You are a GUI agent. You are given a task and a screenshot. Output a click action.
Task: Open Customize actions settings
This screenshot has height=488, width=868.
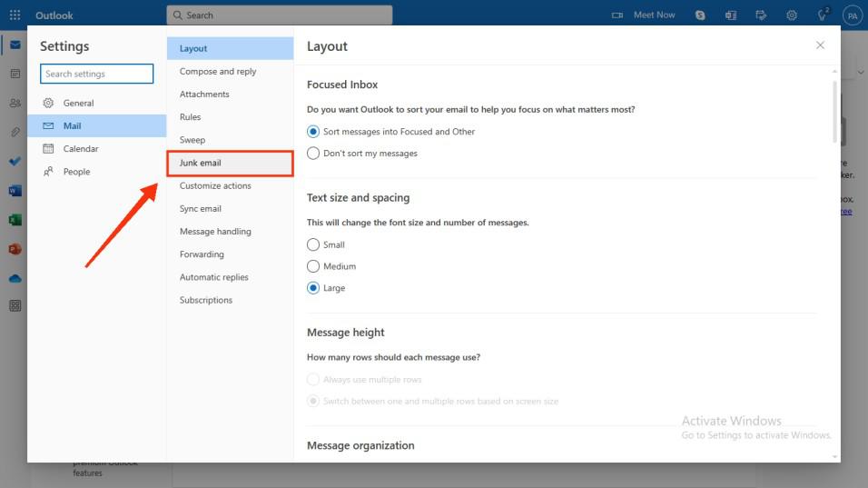(231, 185)
